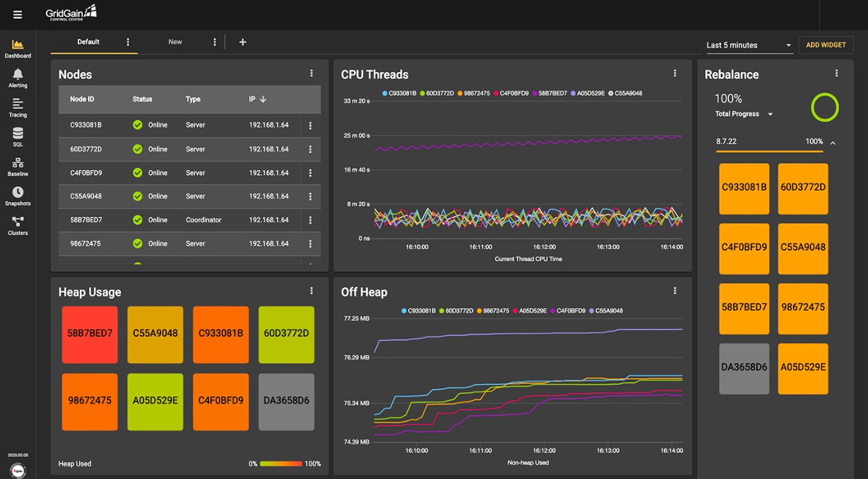Toggle C933081B series in CPU Threads legend

pos(400,93)
